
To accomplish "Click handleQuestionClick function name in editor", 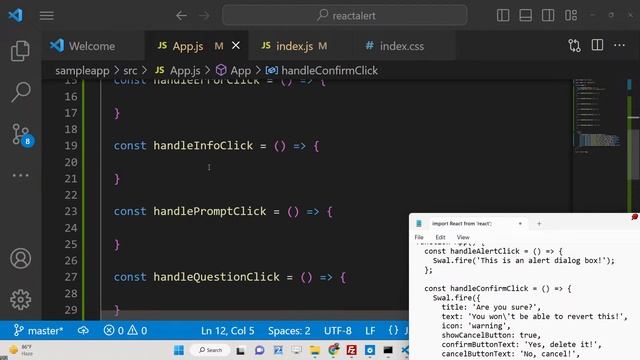I will (x=216, y=277).
